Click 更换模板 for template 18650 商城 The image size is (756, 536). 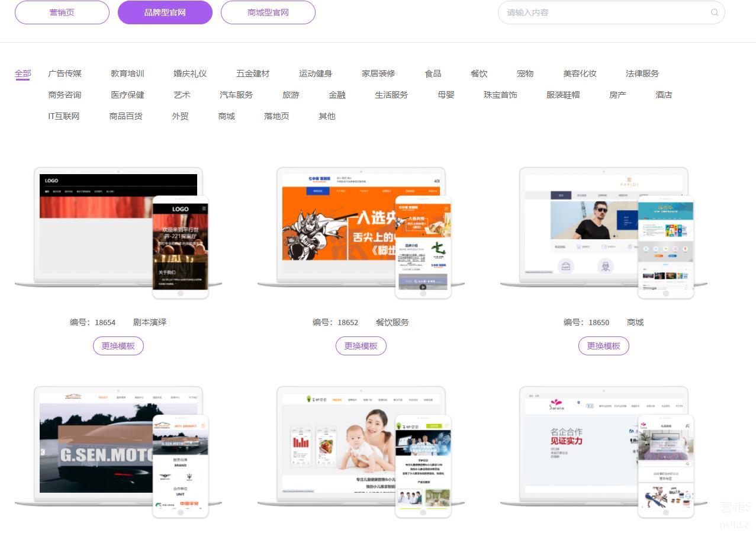pyautogui.click(x=604, y=346)
